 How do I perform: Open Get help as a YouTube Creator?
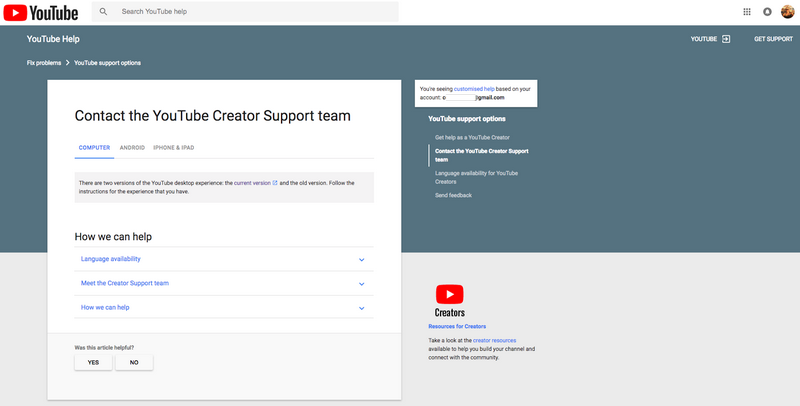[x=472, y=137]
